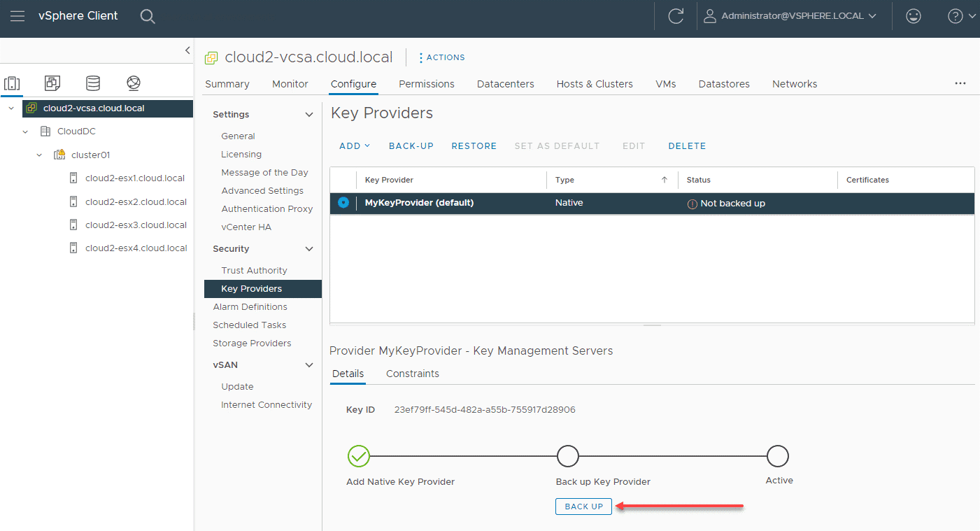
Task: Open the Constraints tab
Action: [x=412, y=374]
